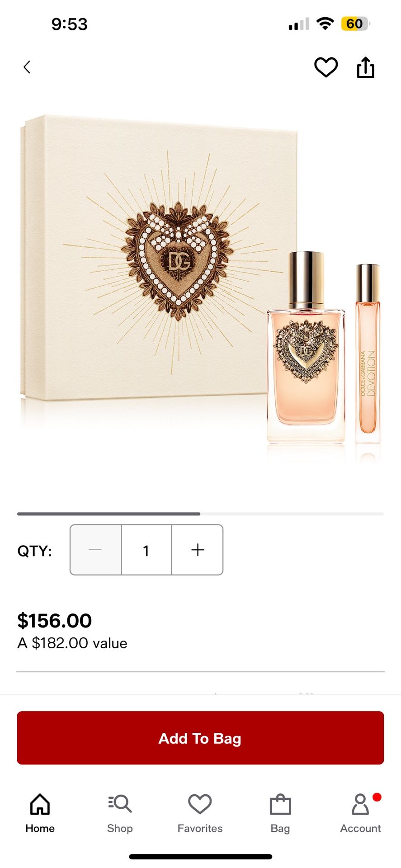Tap the $156.00 price text
This screenshot has width=401, height=868.
(55, 621)
